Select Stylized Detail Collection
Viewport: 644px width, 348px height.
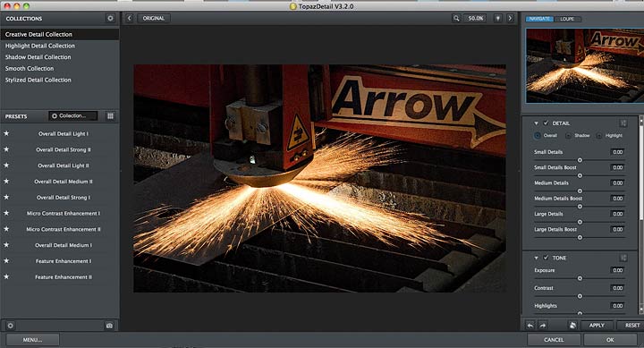point(60,80)
